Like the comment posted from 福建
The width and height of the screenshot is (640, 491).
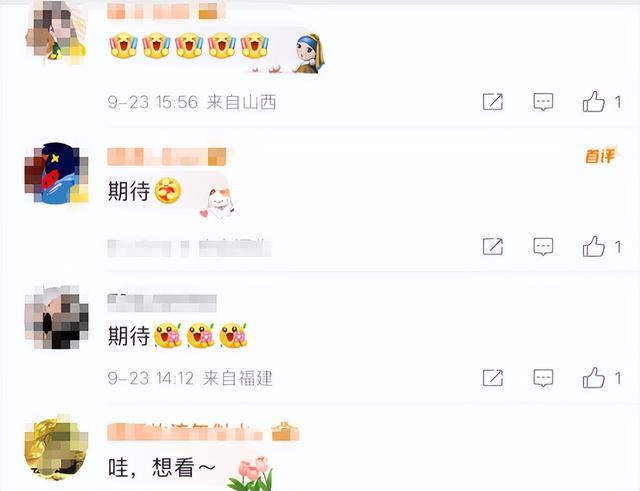pos(593,378)
